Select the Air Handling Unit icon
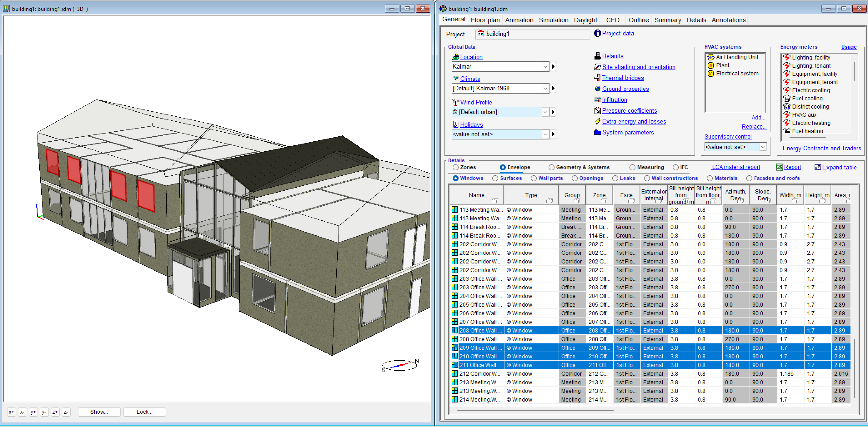Image resolution: width=868 pixels, height=427 pixels. pyautogui.click(x=711, y=57)
